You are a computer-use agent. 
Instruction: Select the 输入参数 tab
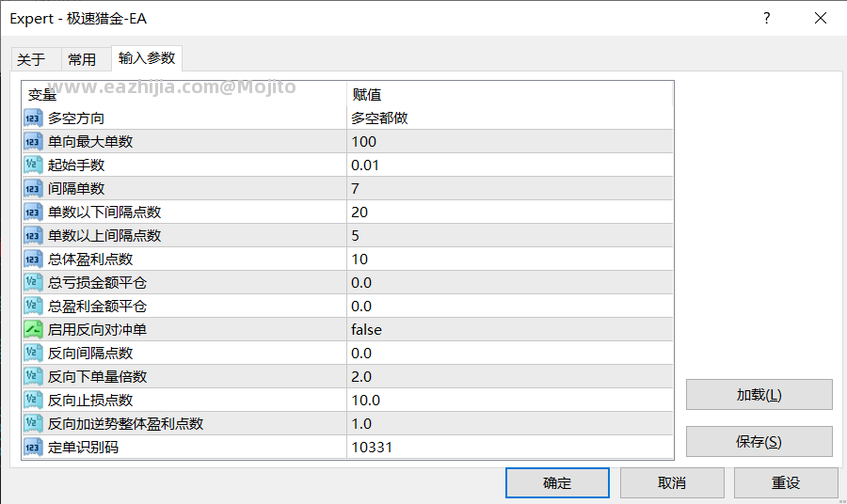pos(147,57)
